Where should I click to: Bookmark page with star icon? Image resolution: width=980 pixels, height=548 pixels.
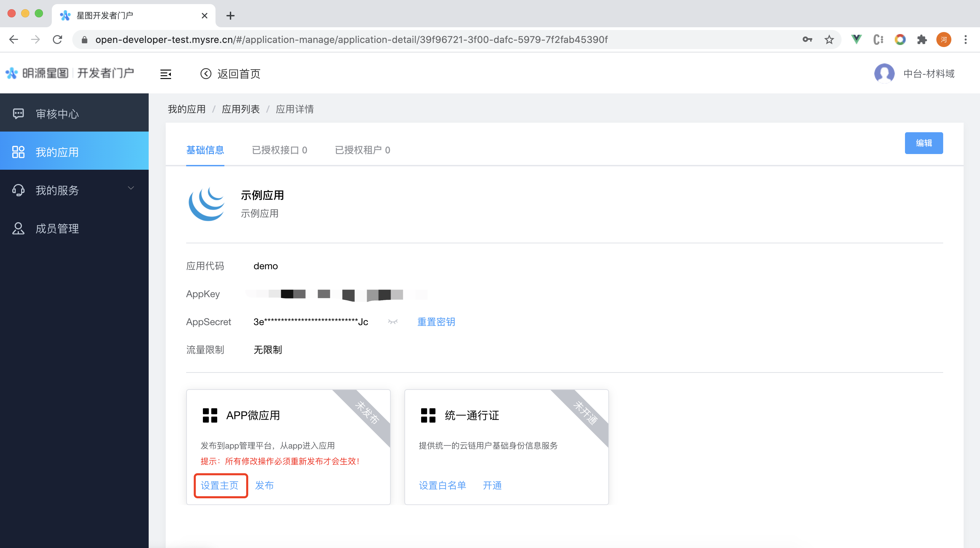(829, 40)
